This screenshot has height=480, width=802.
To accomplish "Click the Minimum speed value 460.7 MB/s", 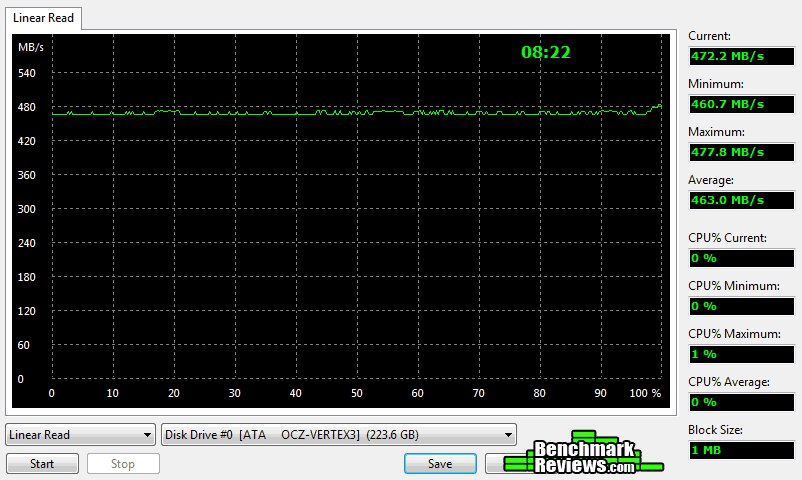I will click(742, 104).
